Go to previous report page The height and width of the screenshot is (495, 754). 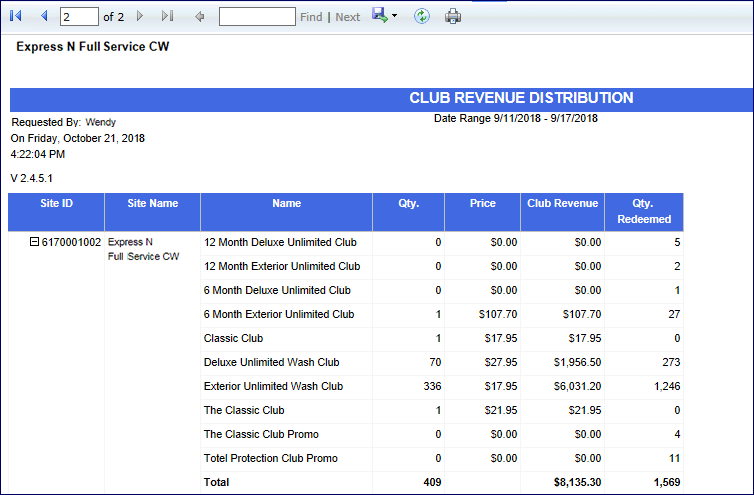click(43, 16)
